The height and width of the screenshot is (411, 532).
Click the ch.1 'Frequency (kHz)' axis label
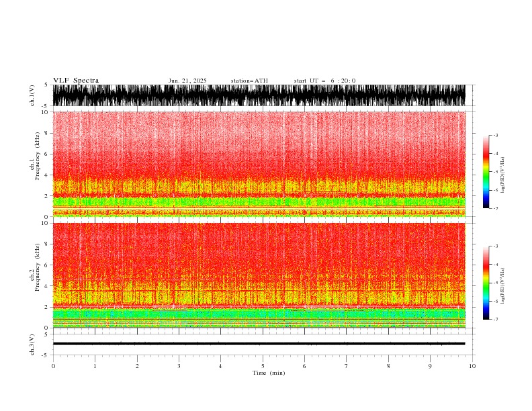(x=38, y=156)
